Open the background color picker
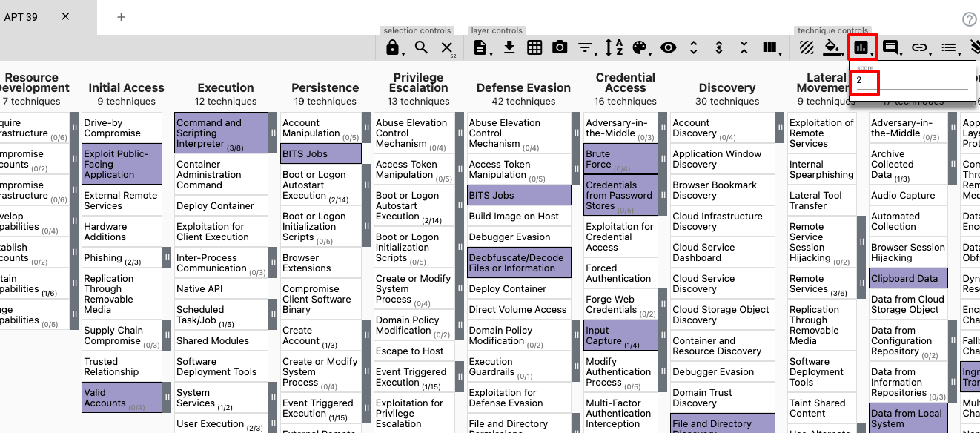This screenshot has height=433, width=980. (x=831, y=47)
